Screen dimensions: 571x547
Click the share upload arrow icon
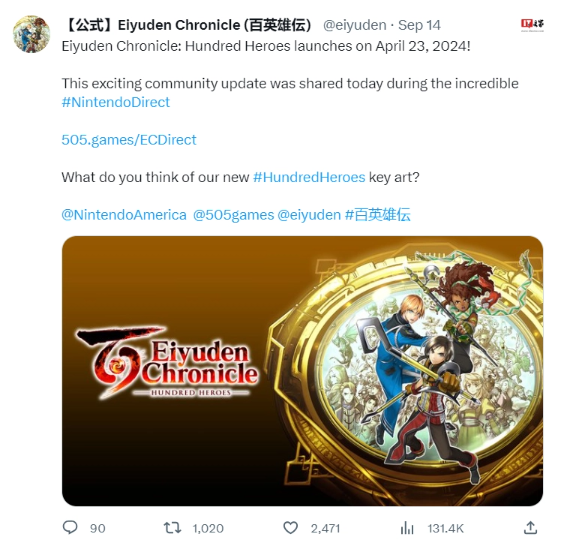pos(530,527)
